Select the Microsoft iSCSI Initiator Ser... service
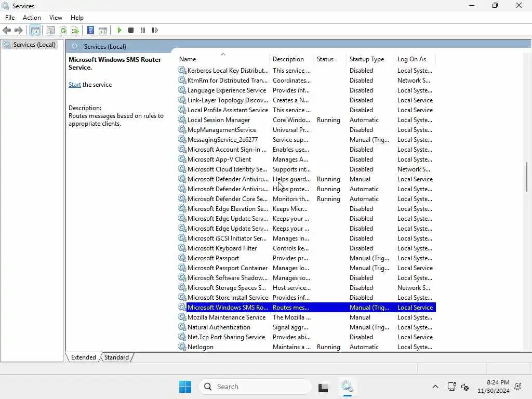Screen dimensions: 532x399 pyautogui.click(x=307, y=238)
